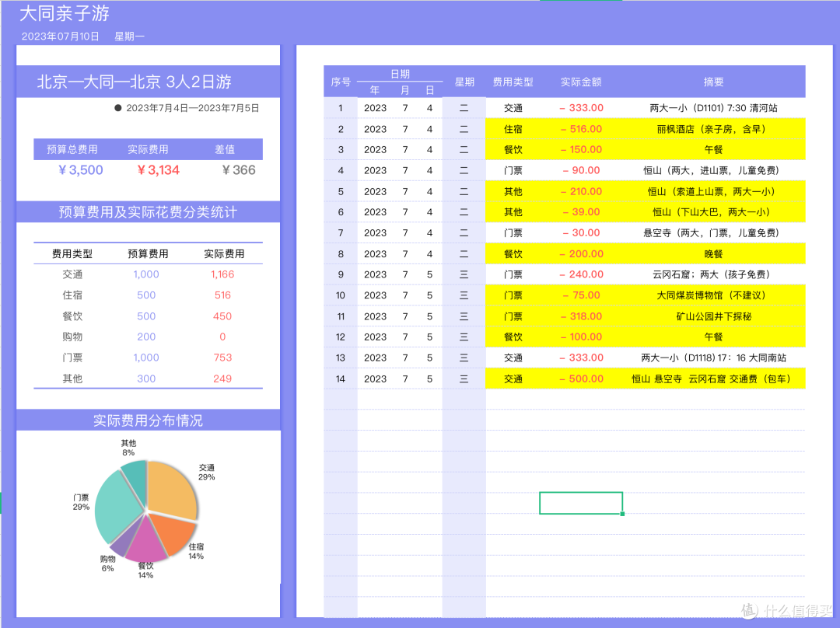
Task: Click section title 实际费用分布情况
Action: (148, 420)
